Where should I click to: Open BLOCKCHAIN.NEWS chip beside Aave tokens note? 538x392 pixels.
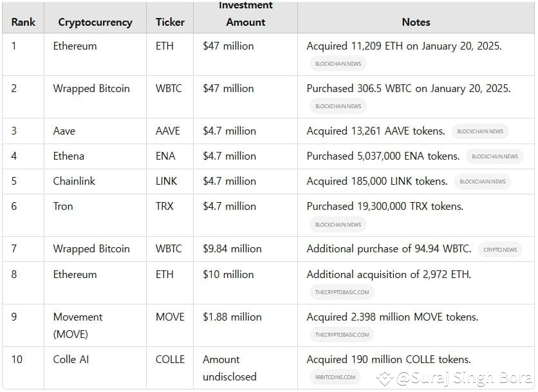point(480,131)
